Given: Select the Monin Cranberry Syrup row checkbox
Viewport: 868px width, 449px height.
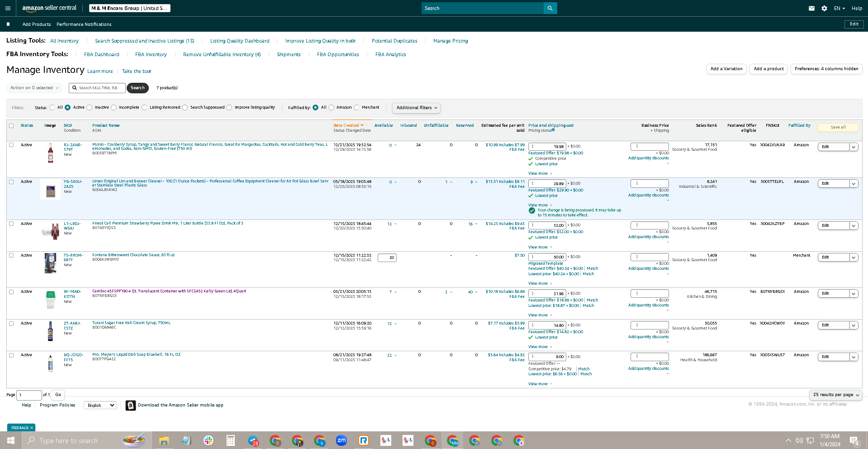Looking at the screenshot, I should pos(11,145).
